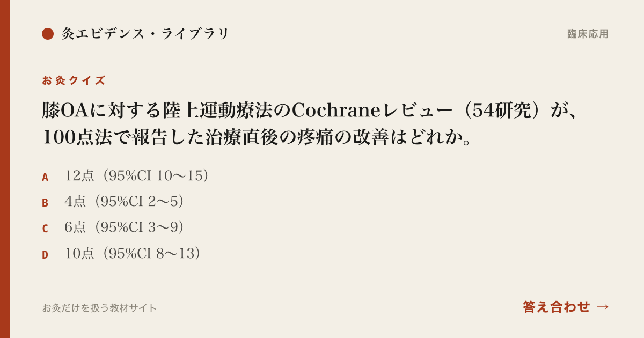
Task: Click the red vertical accent bar
Action: pos(5,169)
